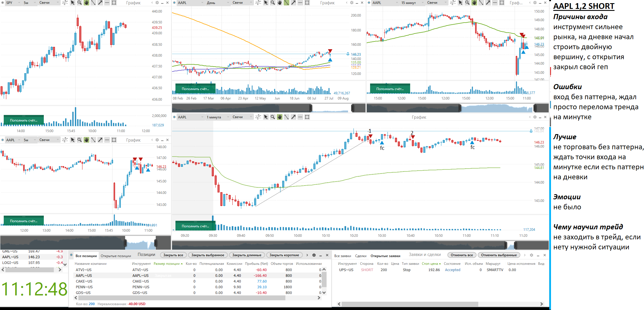
Task: Toggle link radio button of SPY chart
Action: [3, 3]
